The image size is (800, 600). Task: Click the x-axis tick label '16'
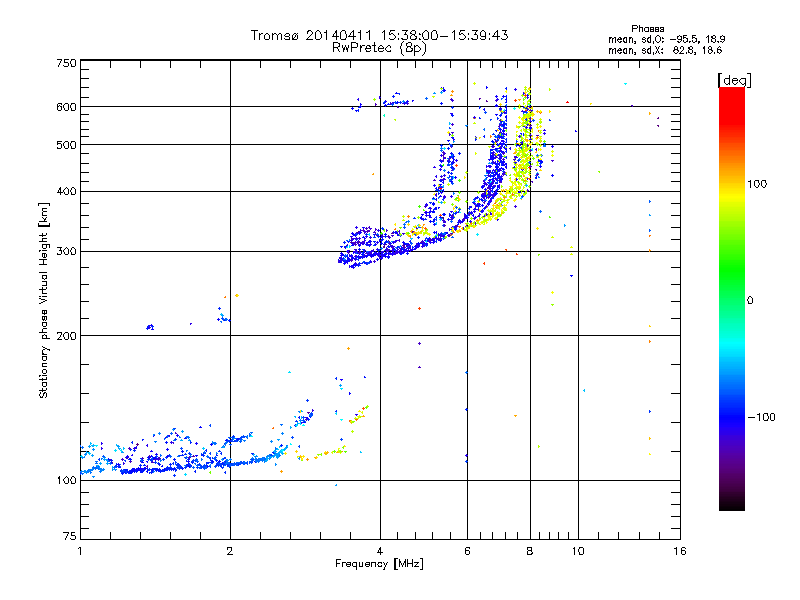[680, 551]
